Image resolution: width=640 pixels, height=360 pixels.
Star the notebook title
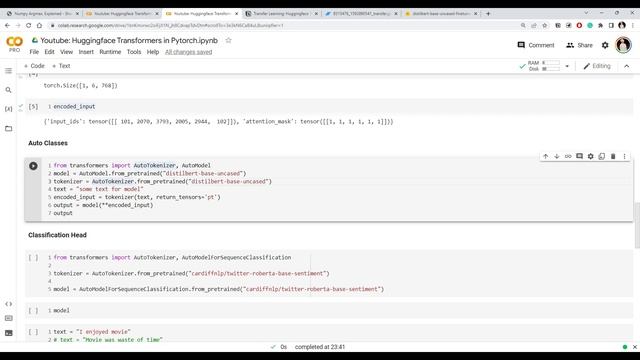(229, 40)
